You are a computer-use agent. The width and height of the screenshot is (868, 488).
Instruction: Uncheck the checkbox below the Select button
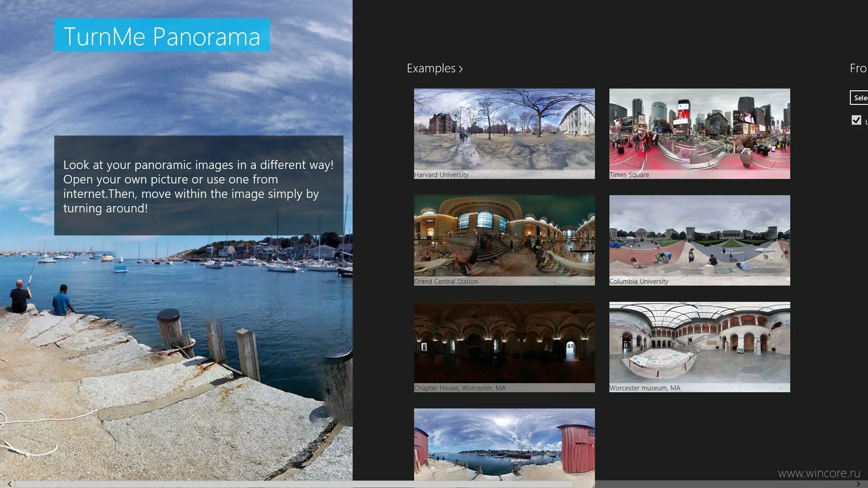[x=856, y=120]
